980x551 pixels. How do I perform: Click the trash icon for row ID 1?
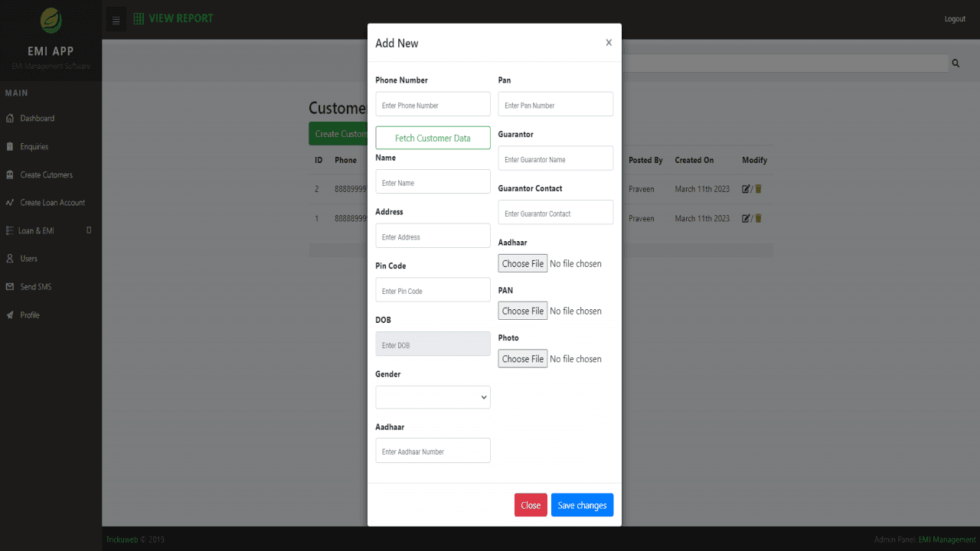coord(759,218)
